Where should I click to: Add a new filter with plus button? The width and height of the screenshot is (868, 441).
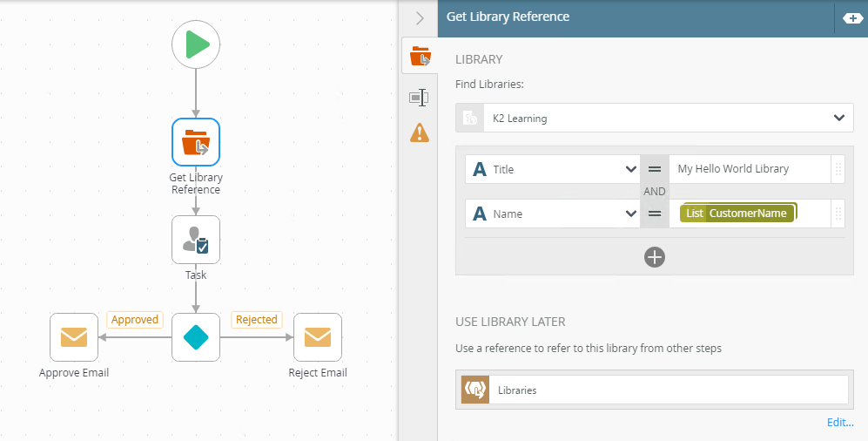(654, 256)
